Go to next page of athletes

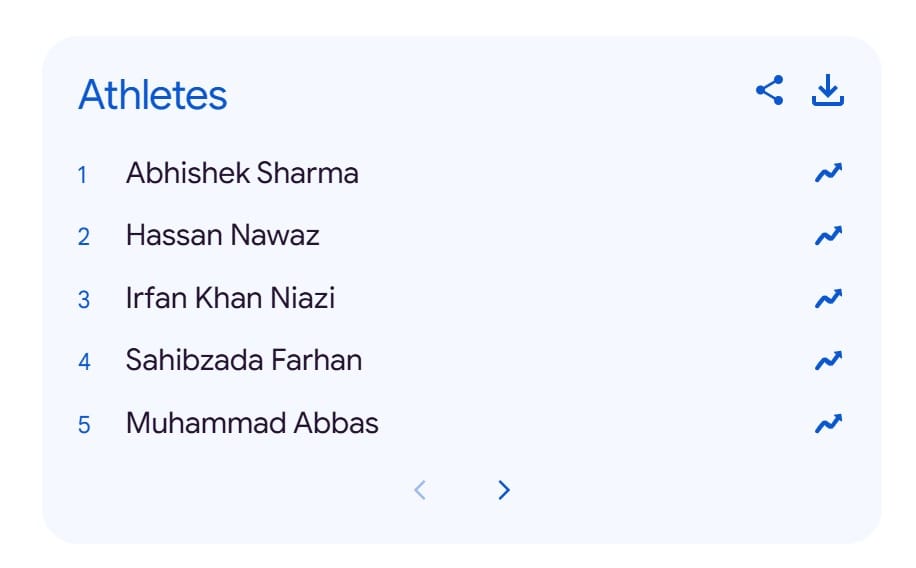pyautogui.click(x=504, y=490)
